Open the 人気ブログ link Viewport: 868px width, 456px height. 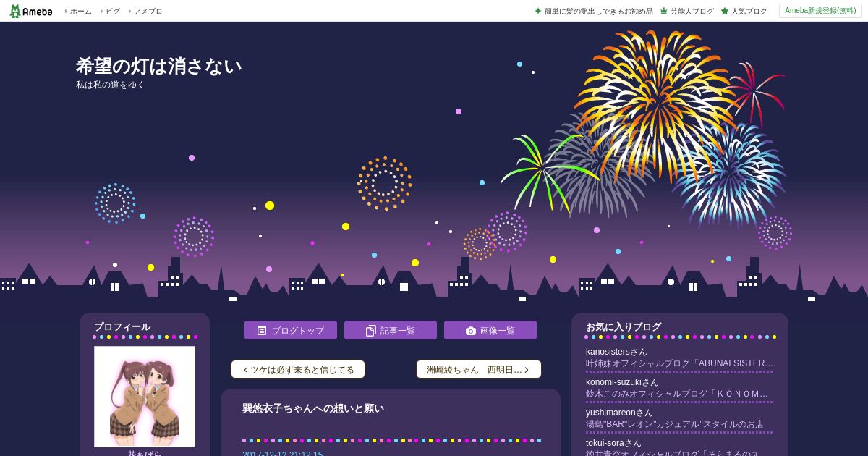(749, 11)
